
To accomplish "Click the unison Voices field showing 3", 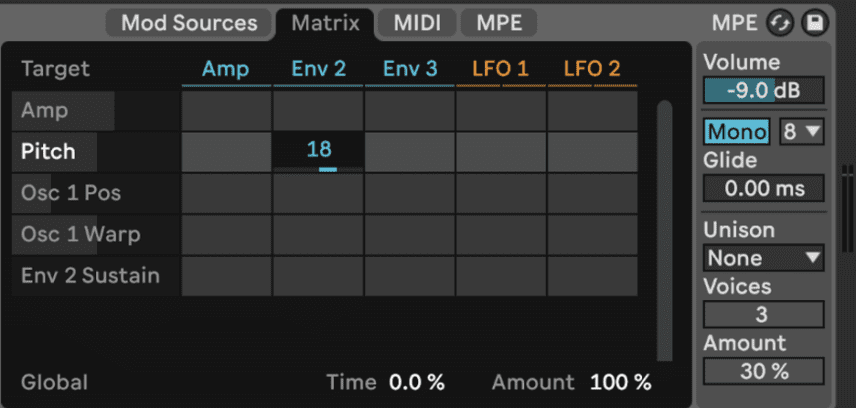I will 764,315.
